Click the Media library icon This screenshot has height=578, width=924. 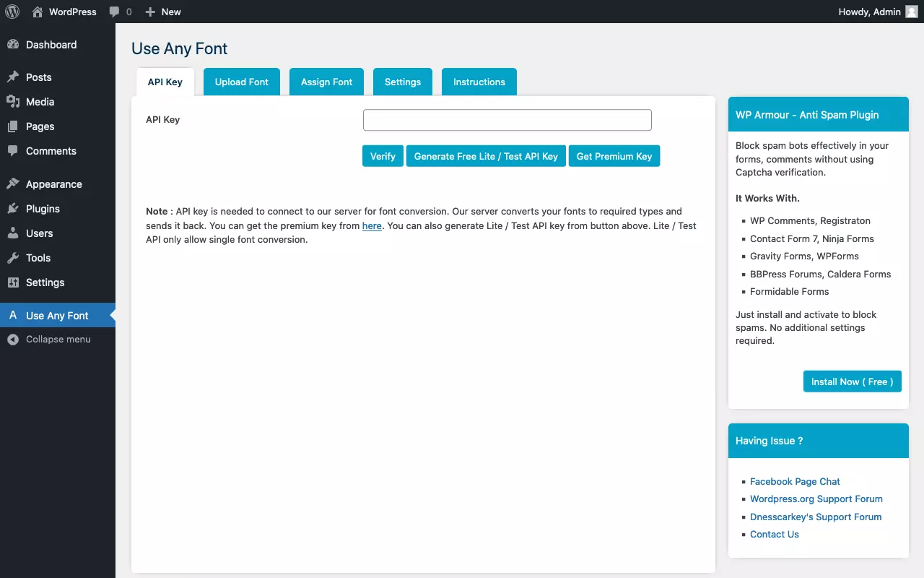click(13, 102)
